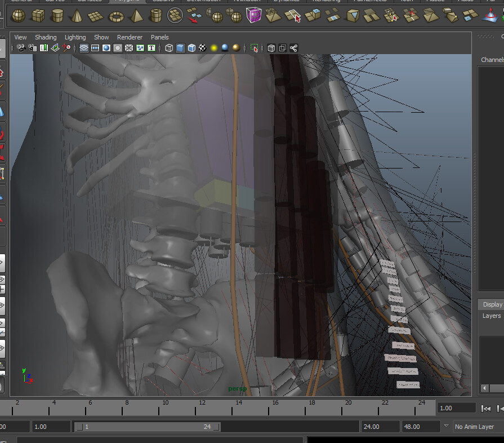Toggle Use All Lights yellow sphere

pyautogui.click(x=214, y=48)
